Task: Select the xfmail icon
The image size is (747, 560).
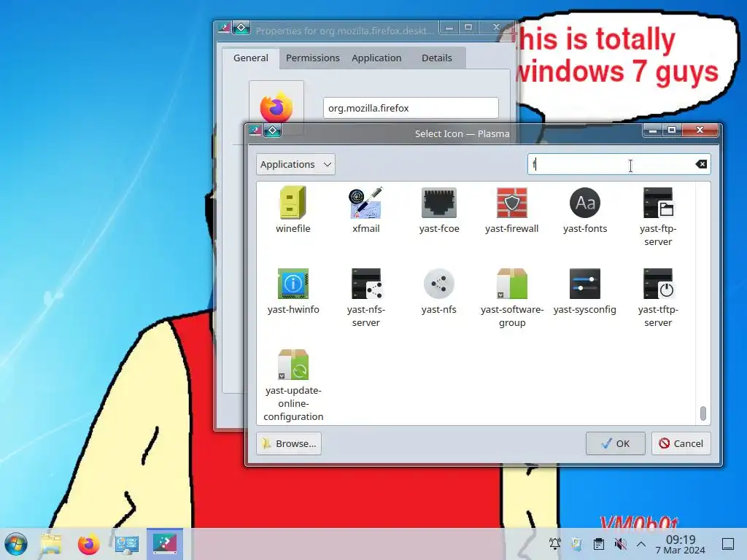Action: pyautogui.click(x=365, y=203)
